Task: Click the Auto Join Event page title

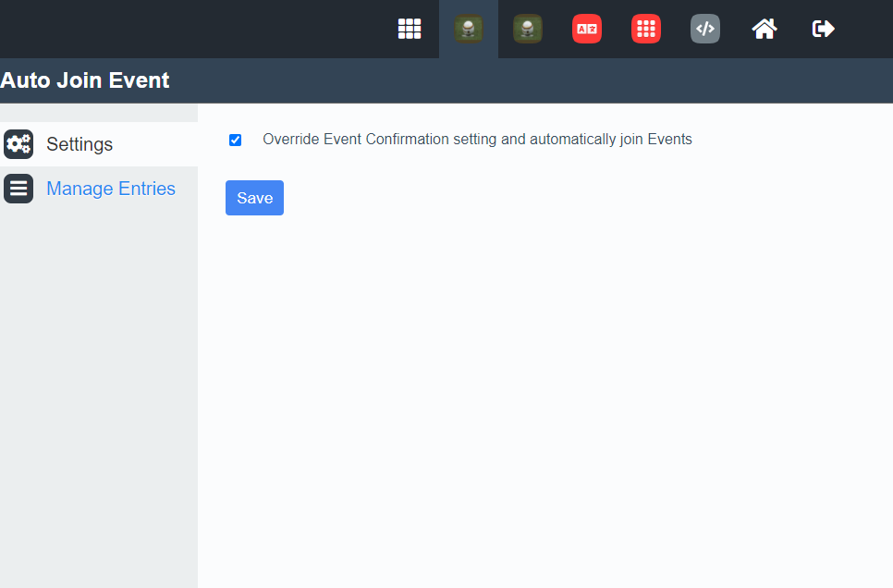Action: click(85, 80)
